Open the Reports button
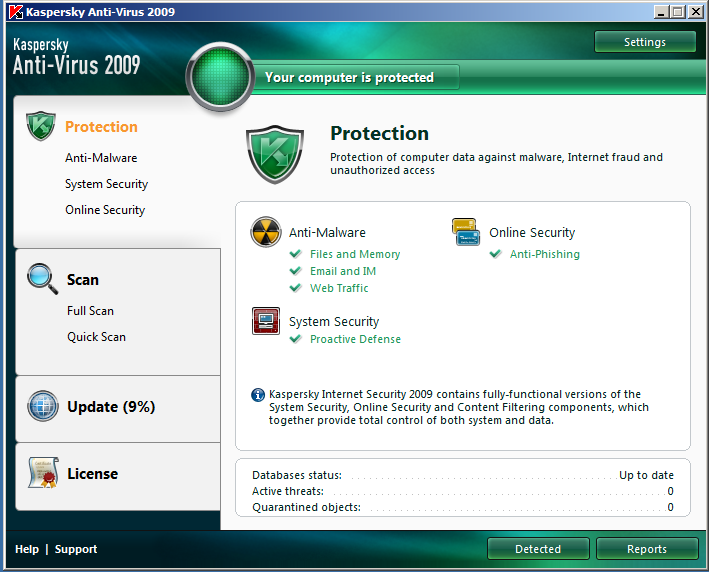The image size is (709, 572). [647, 548]
